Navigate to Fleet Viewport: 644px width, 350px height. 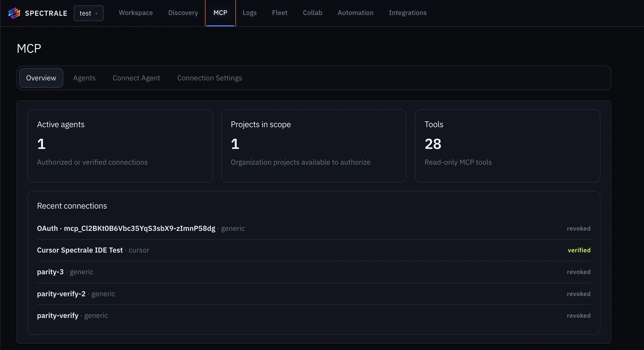280,13
